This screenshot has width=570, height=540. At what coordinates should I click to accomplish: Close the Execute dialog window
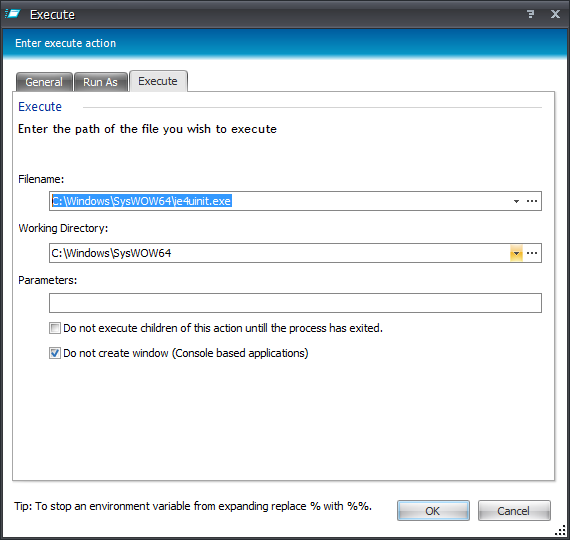click(555, 14)
